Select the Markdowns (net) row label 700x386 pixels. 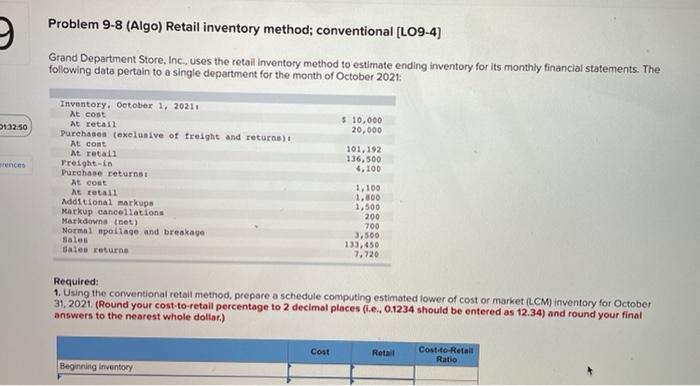pyautogui.click(x=100, y=222)
